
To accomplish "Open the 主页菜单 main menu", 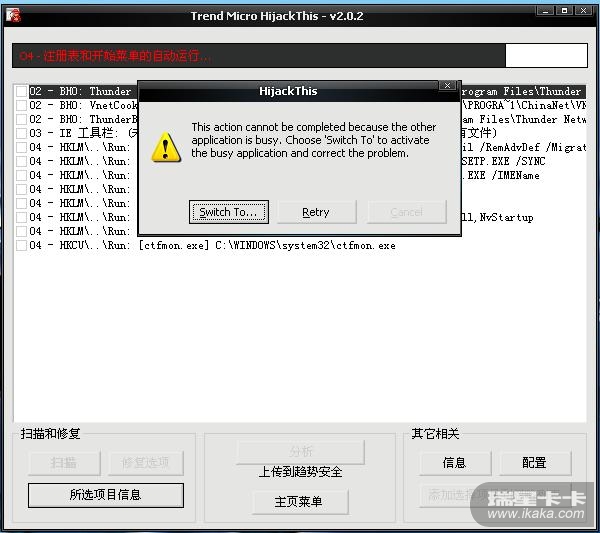I will coord(300,501).
